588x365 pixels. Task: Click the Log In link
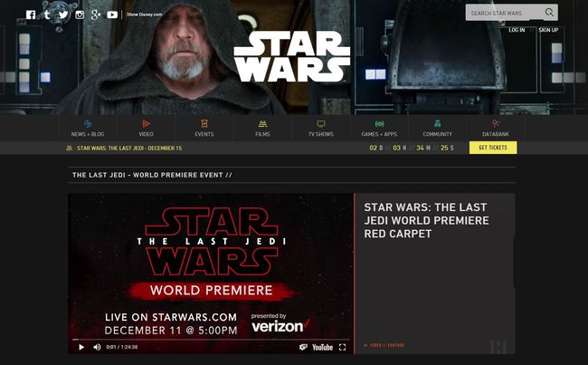[x=517, y=30]
